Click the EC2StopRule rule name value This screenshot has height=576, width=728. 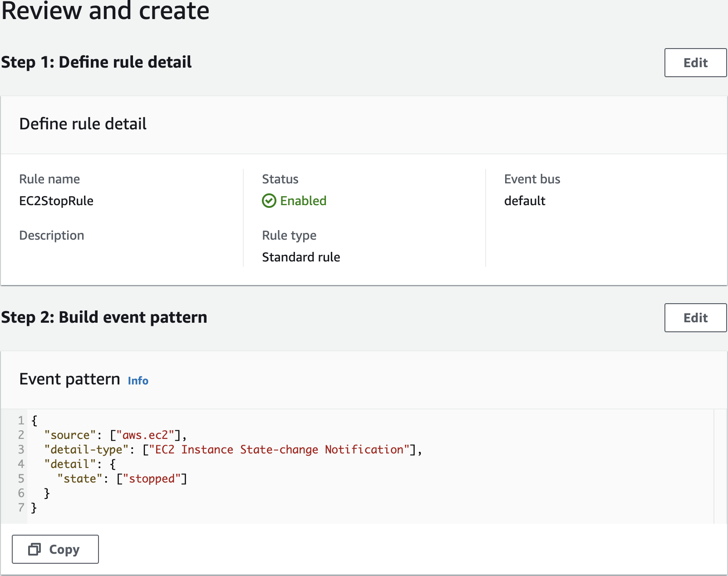(x=56, y=201)
